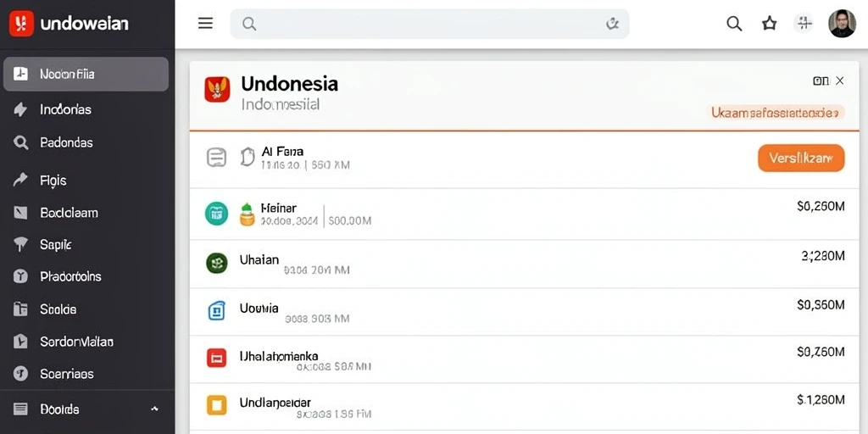Select the Uoawia entry name

click(259, 308)
